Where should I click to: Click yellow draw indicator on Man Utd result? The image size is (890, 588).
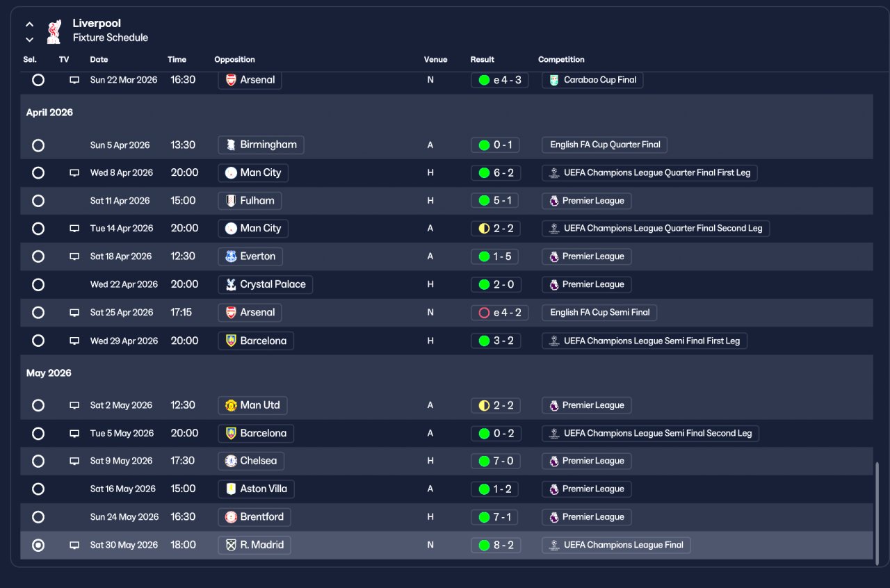pos(484,405)
